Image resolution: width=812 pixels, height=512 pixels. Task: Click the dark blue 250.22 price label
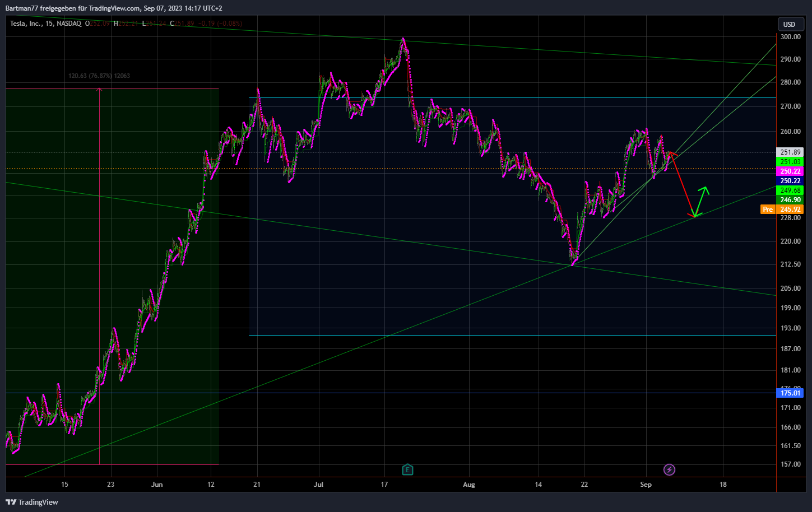pyautogui.click(x=791, y=181)
